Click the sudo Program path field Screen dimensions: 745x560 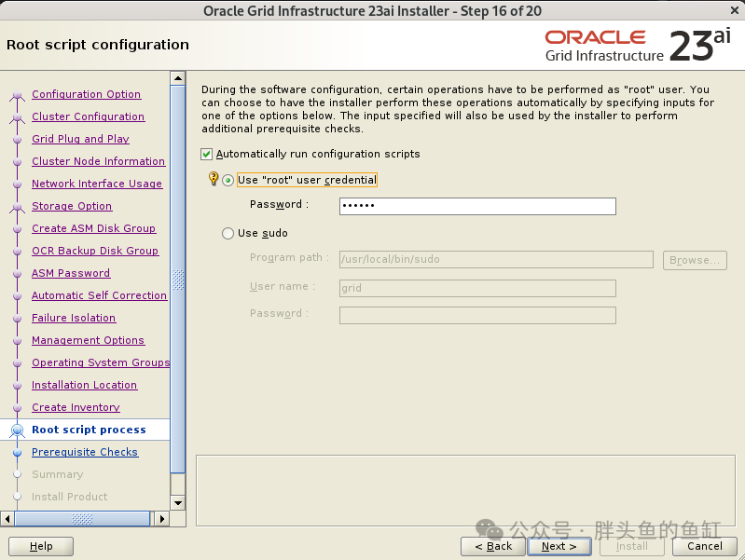click(x=496, y=259)
